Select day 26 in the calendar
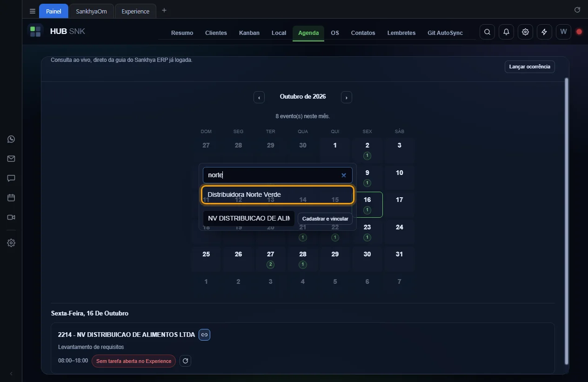This screenshot has height=382, width=588. (x=238, y=259)
